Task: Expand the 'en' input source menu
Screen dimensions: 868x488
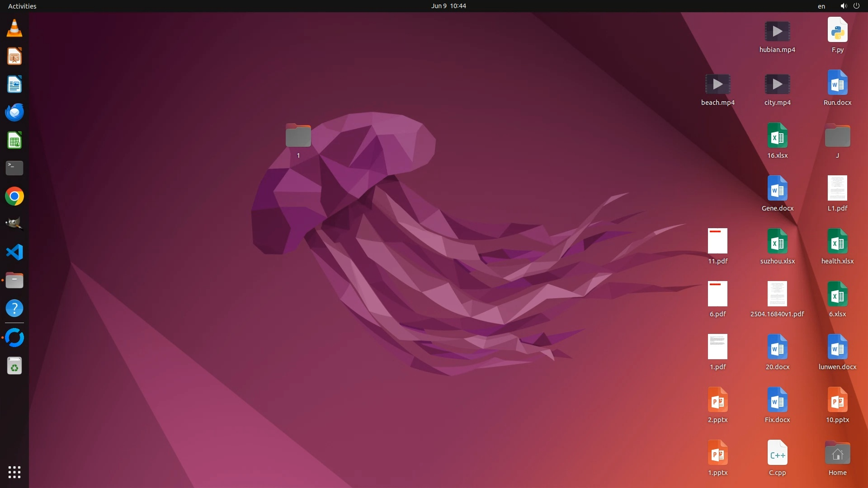Action: pos(821,6)
